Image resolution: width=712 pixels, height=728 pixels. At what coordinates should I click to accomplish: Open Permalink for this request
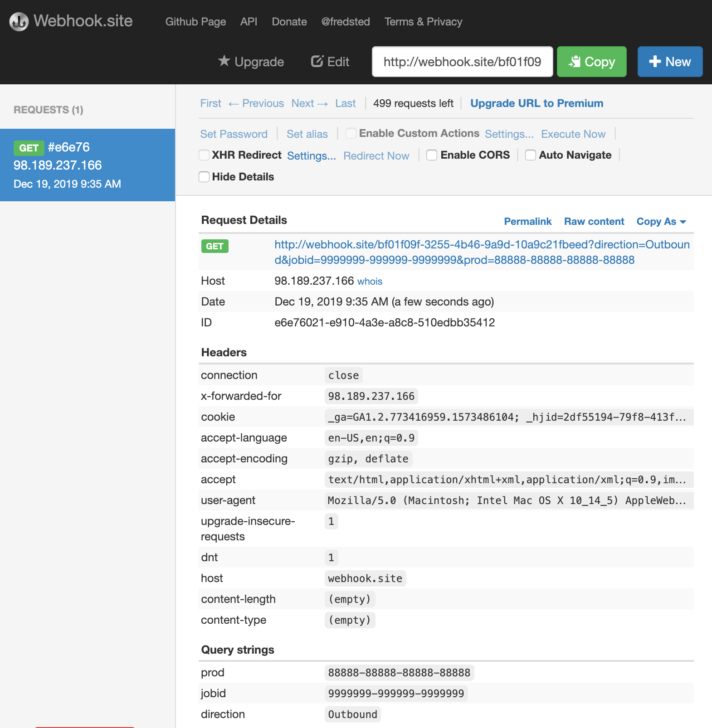point(528,221)
